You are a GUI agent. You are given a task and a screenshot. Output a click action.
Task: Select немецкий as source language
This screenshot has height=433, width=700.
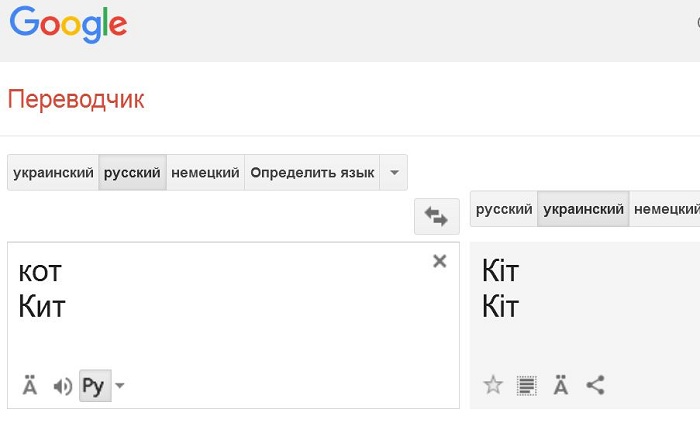[x=205, y=173]
